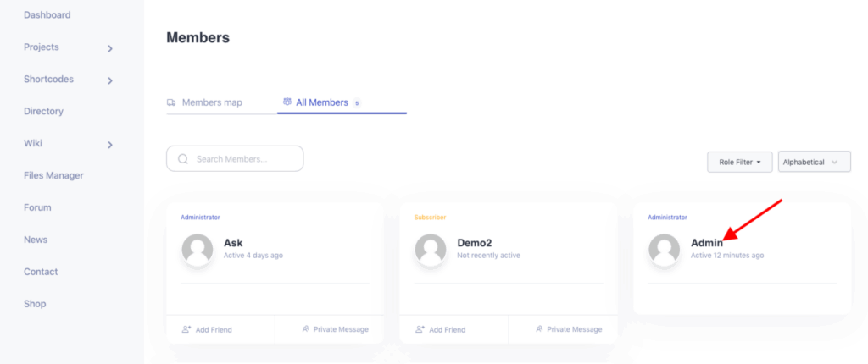This screenshot has height=364, width=868.
Task: Go to Files Manager in sidebar
Action: (x=53, y=175)
